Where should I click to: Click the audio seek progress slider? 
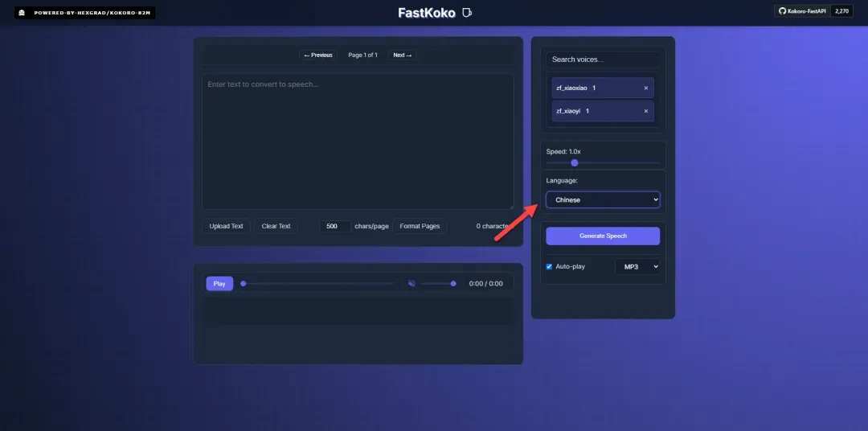click(x=317, y=284)
